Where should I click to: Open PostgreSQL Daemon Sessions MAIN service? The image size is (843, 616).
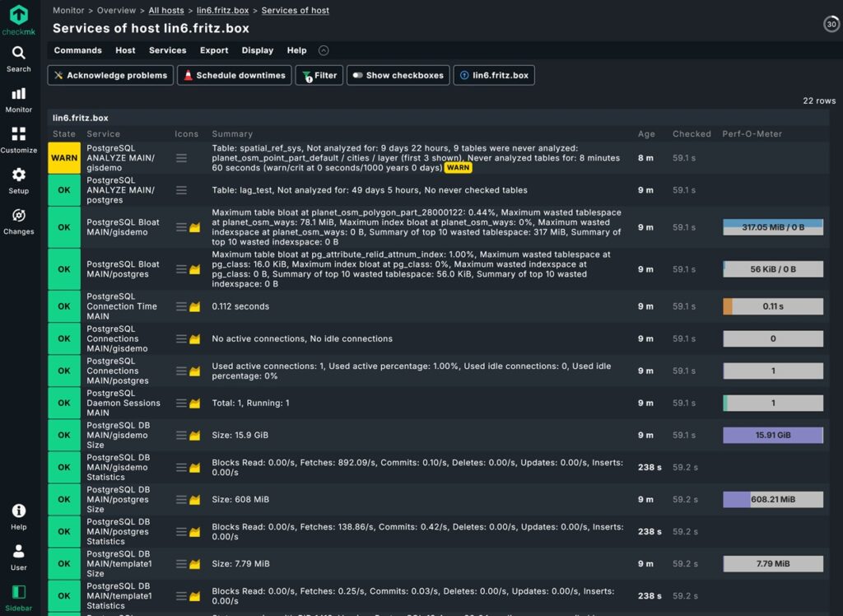coord(123,403)
